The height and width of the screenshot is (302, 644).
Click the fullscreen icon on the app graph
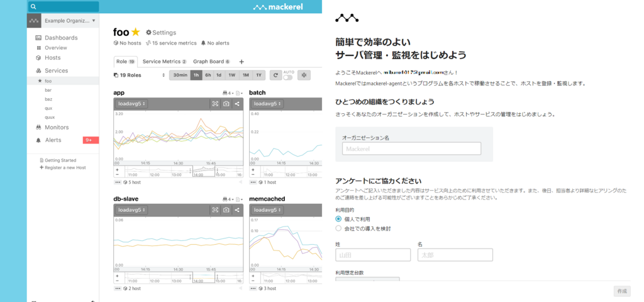215,104
